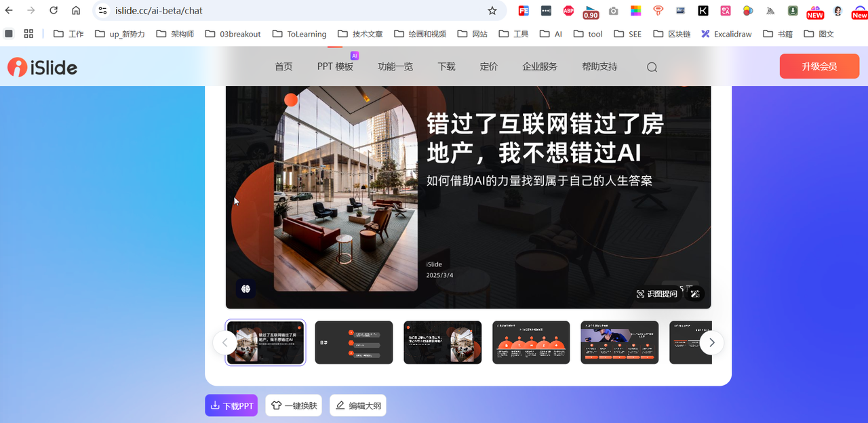
Task: Open the 区块链 bookmark folder
Action: coord(672,33)
